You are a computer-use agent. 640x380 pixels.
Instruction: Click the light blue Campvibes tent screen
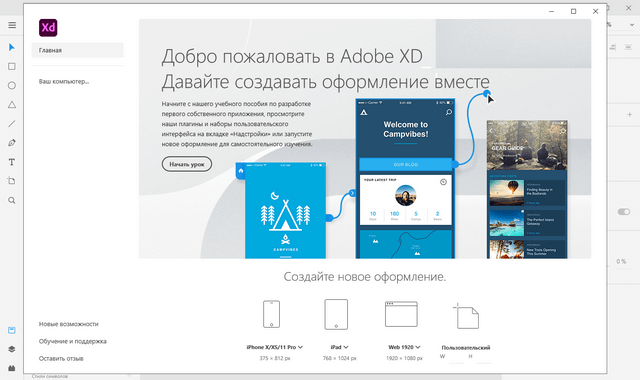coord(285,211)
